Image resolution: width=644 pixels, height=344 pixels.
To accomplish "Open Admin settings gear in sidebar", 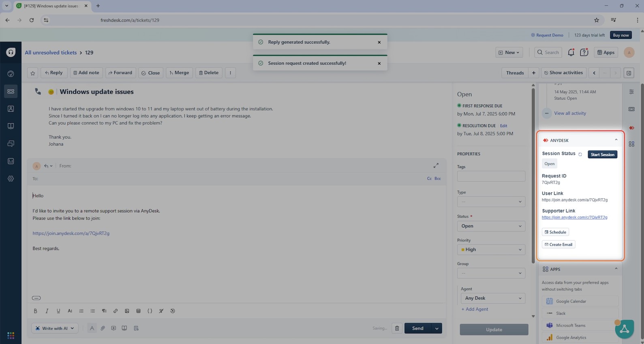I will click(x=11, y=178).
